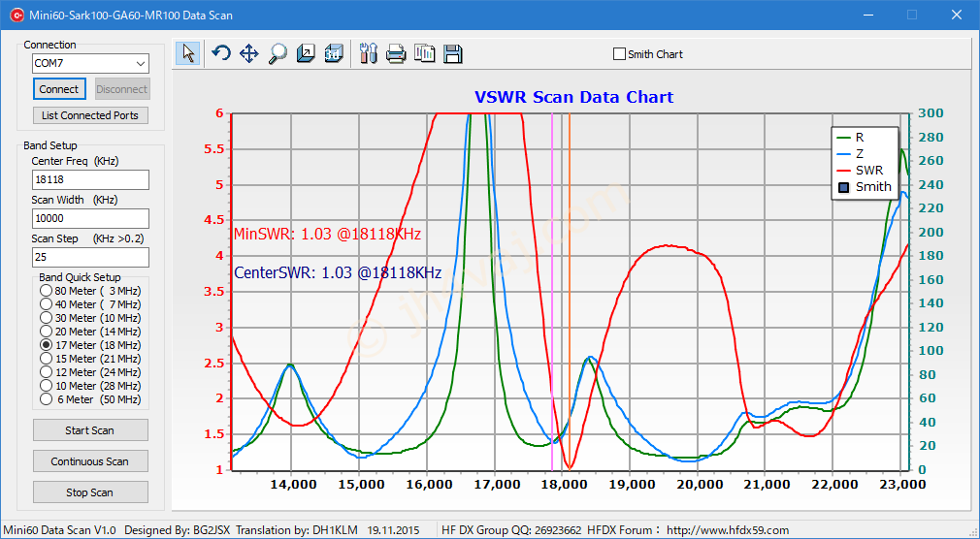Click Stop Scan button

(x=90, y=492)
